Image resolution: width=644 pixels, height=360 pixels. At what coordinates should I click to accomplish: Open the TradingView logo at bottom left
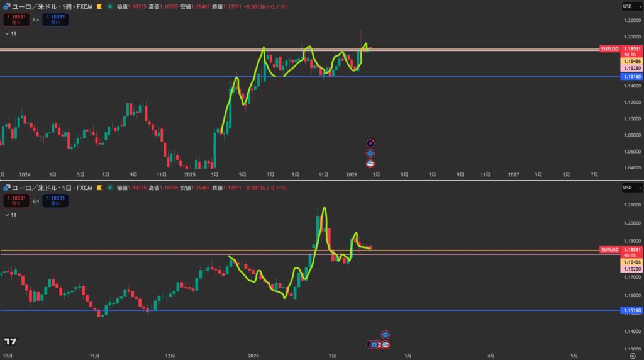(x=9, y=341)
